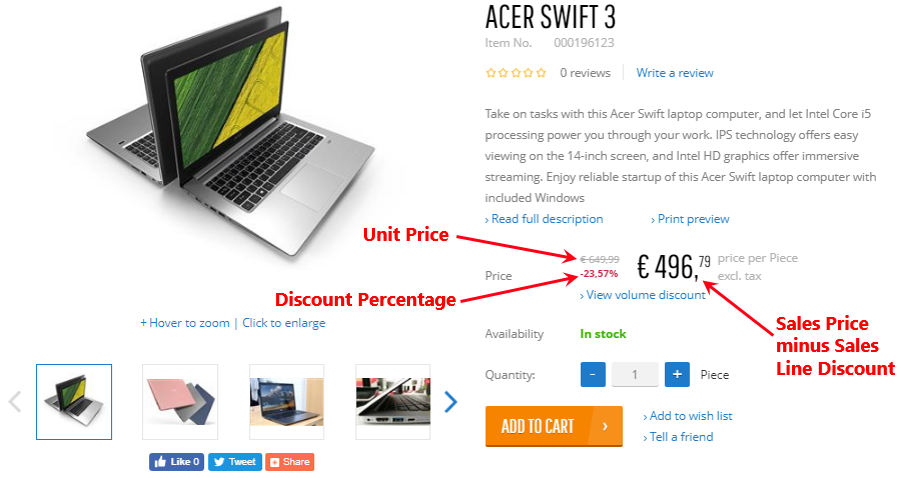Add the Acer Swift 3 to cart

554,426
